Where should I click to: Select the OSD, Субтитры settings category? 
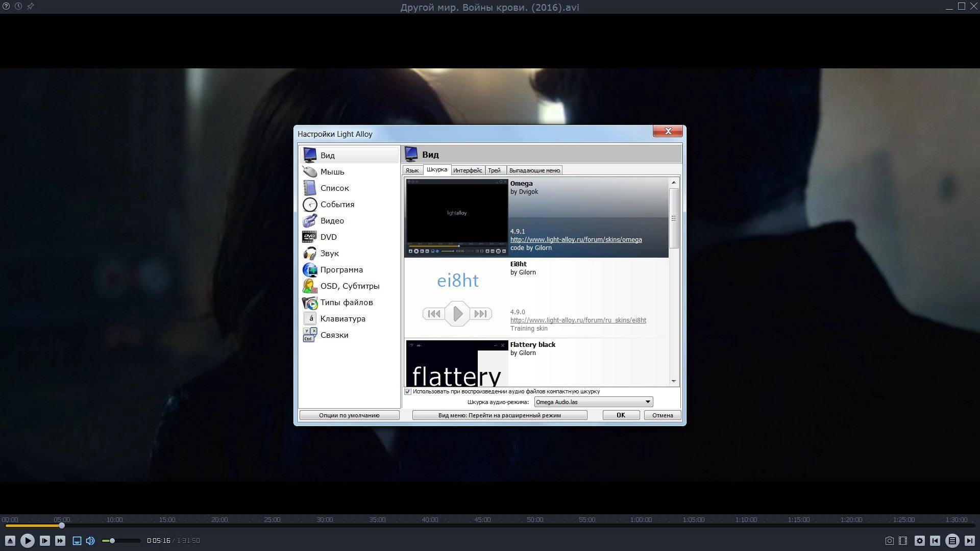pos(350,286)
